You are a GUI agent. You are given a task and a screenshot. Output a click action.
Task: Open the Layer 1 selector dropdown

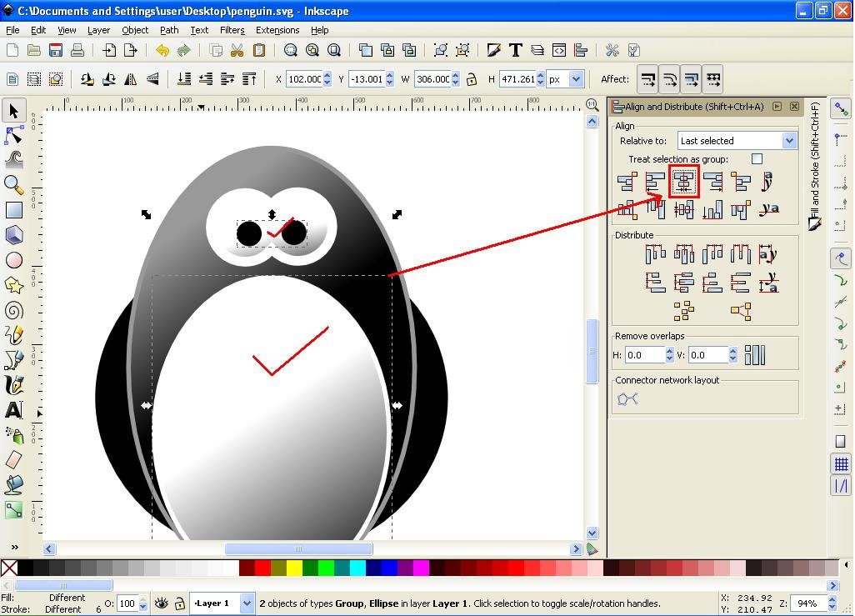click(246, 603)
